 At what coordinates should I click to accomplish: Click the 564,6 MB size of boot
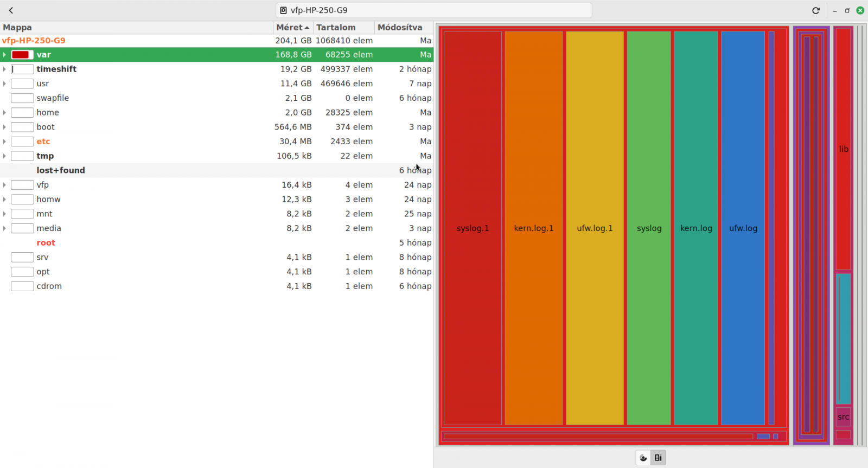tap(293, 127)
